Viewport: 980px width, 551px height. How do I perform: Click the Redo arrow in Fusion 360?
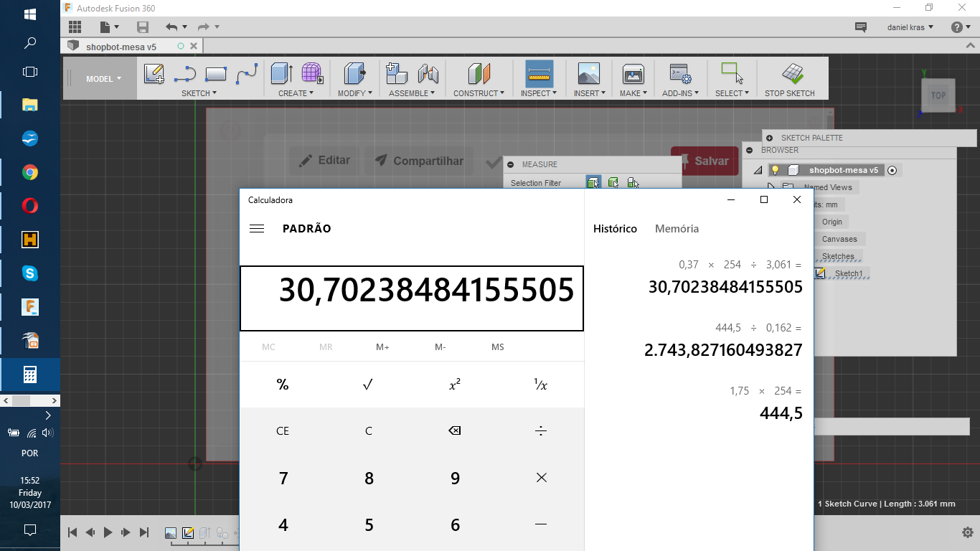203,27
